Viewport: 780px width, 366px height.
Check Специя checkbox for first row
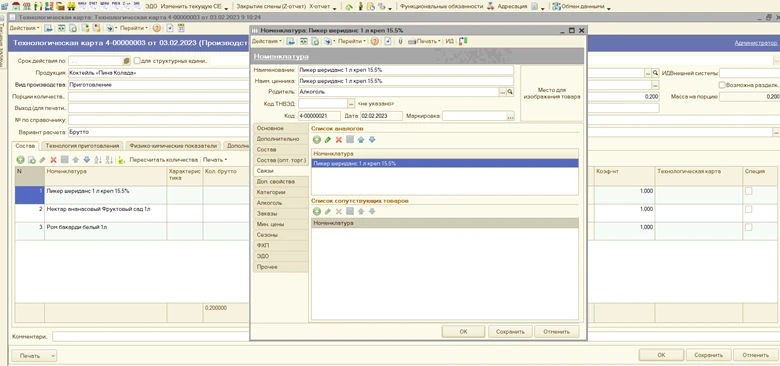[x=748, y=191]
